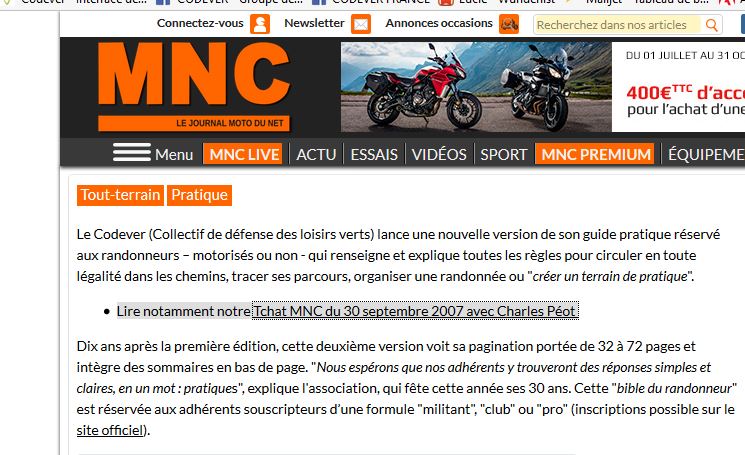The width and height of the screenshot is (745, 455).
Task: Click the motorcycle advertisement banner image
Action: point(476,87)
